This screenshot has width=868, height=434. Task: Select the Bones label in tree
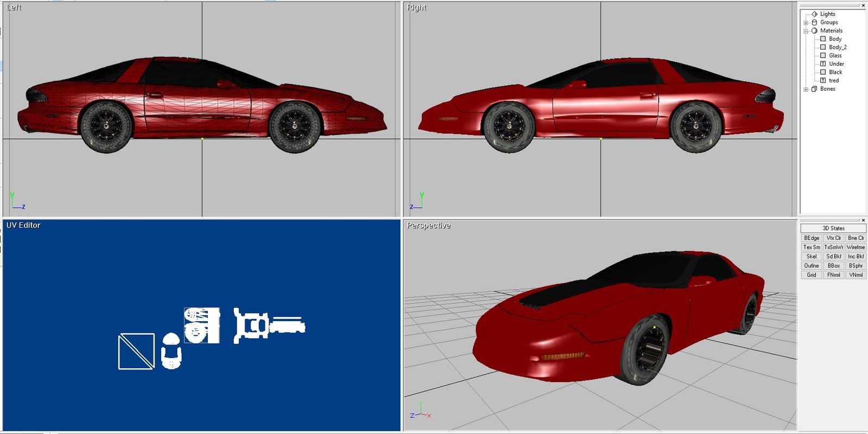pyautogui.click(x=827, y=89)
